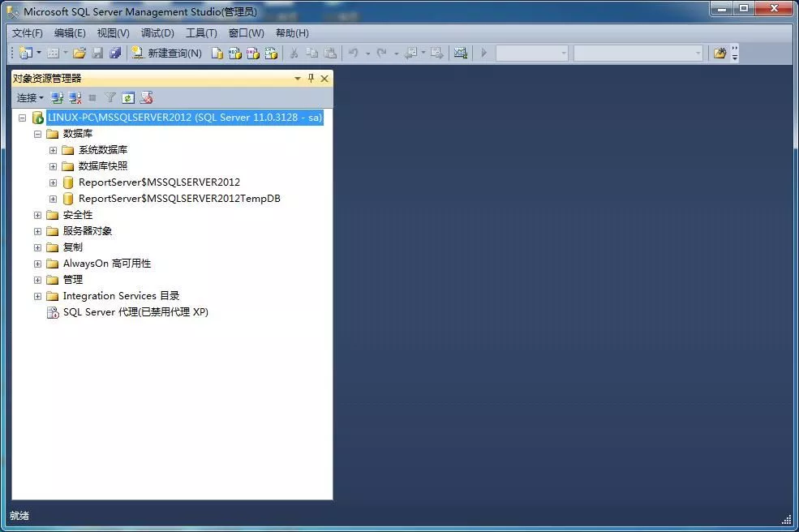Click the 就绪 status bar text
The height and width of the screenshot is (532, 799).
click(19, 516)
